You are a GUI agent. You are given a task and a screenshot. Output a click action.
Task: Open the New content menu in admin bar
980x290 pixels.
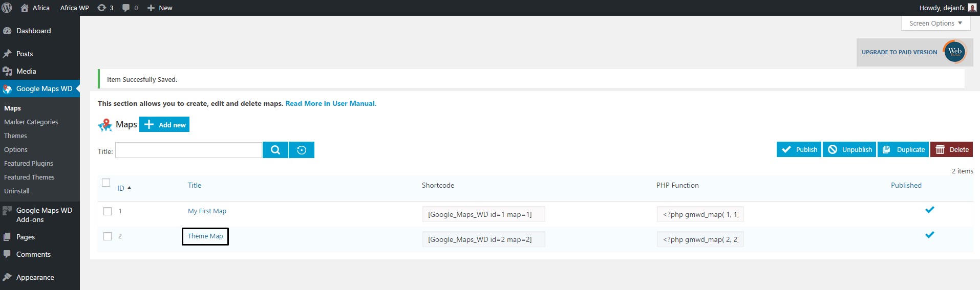(160, 8)
